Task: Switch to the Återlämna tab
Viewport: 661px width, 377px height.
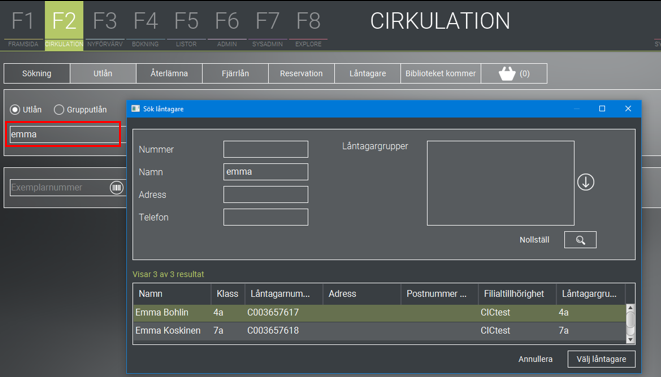Action: click(x=169, y=73)
